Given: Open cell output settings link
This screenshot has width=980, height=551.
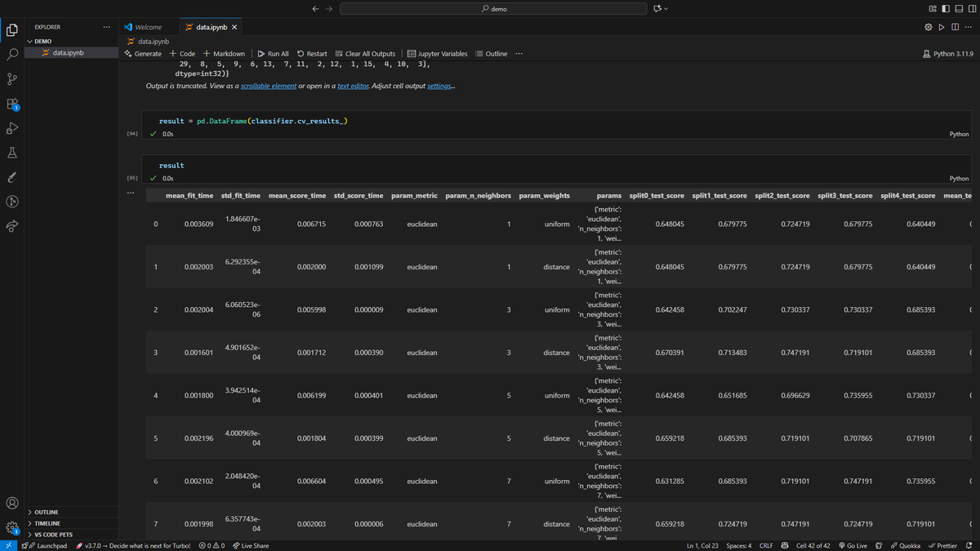Looking at the screenshot, I should [x=439, y=86].
